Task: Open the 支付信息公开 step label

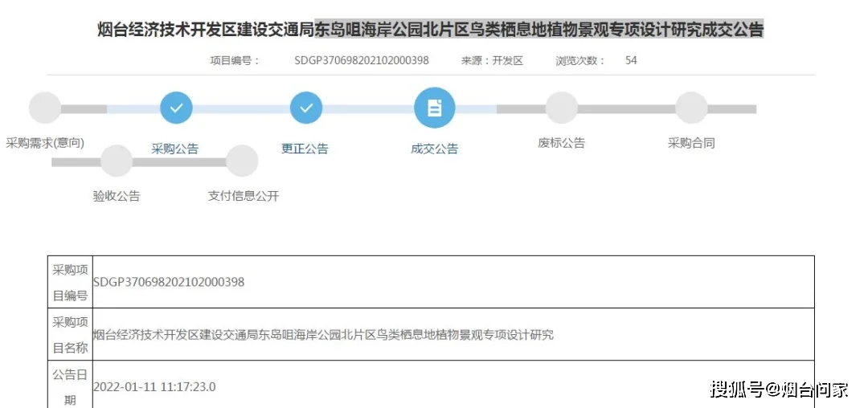Action: coord(243,196)
